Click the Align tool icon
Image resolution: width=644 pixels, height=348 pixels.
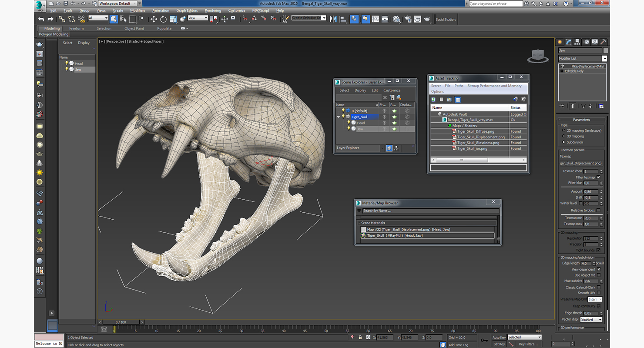343,19
